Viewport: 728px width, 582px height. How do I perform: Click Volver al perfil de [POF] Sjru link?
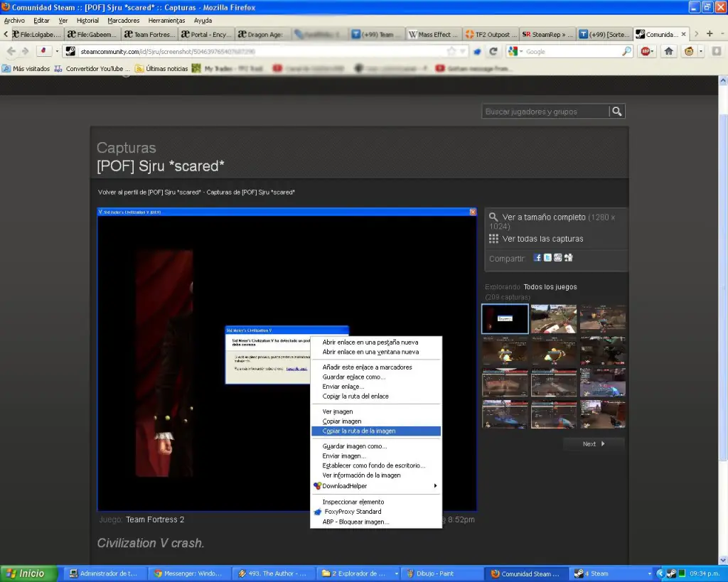coord(149,192)
